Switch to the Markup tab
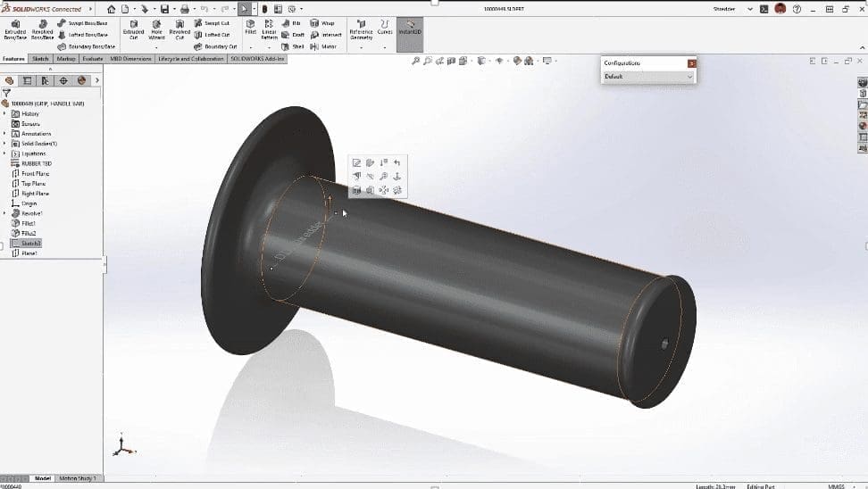 pyautogui.click(x=66, y=59)
